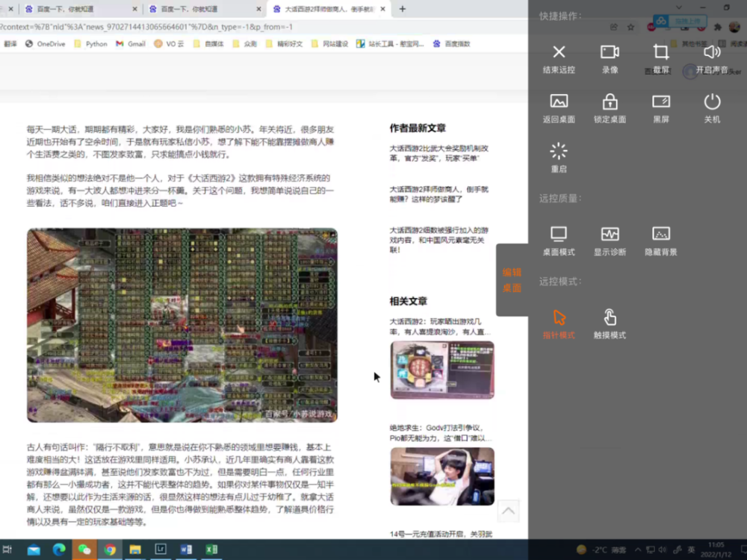Shut down with the 关机 power icon
The height and width of the screenshot is (560, 747).
click(712, 108)
